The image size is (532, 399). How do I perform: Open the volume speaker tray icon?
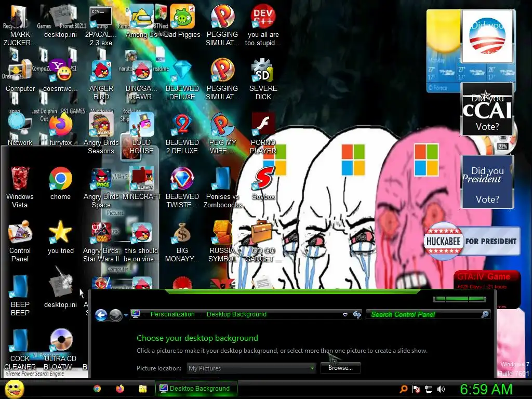pyautogui.click(x=441, y=389)
